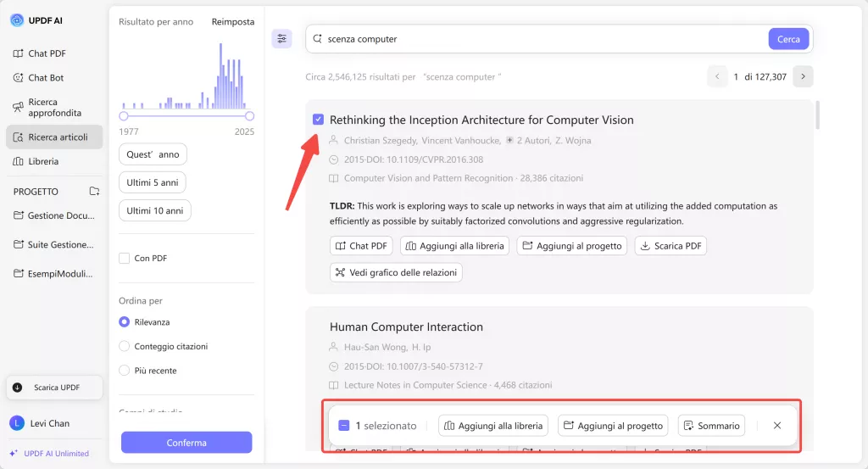This screenshot has height=469, width=868.
Task: Uncheck the Rethinking the Inception Architecture checkbox
Action: coord(318,120)
